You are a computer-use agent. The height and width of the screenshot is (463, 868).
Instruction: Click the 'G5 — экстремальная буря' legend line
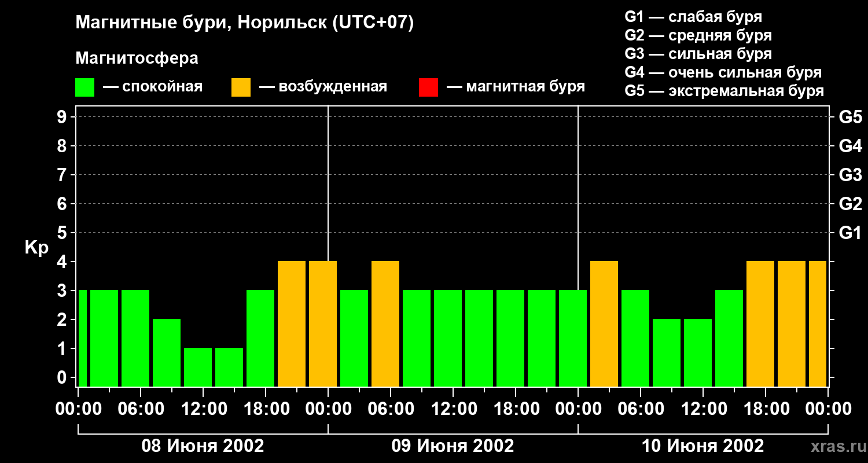[x=724, y=91]
